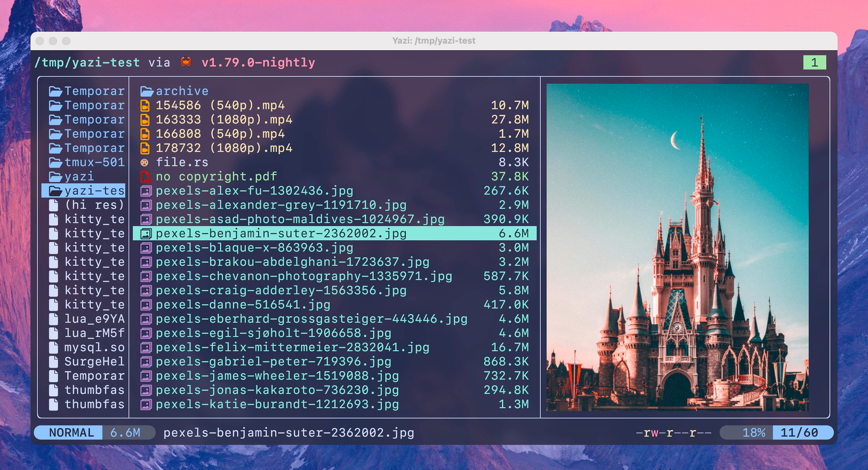
Task: Click the window title Yazi: /tmp/yazi-test
Action: point(434,41)
